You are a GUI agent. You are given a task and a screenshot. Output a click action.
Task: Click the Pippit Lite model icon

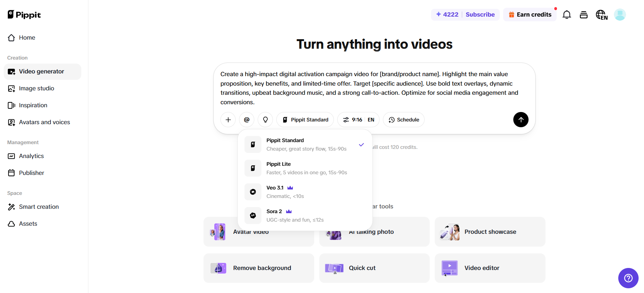pyautogui.click(x=253, y=168)
